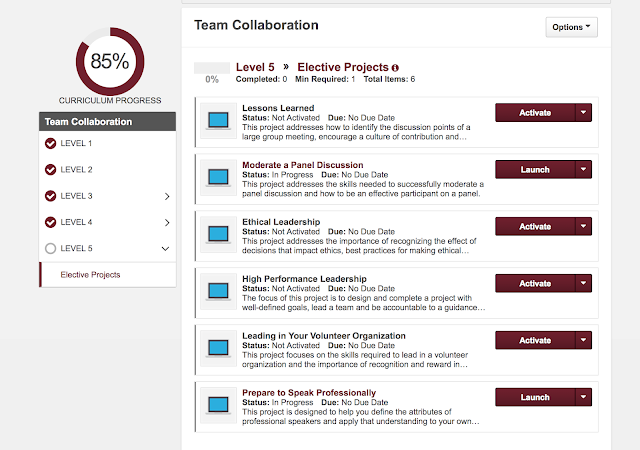Click the High Performance Leadership laptop icon
Image resolution: width=640 pixels, height=450 pixels.
(219, 292)
